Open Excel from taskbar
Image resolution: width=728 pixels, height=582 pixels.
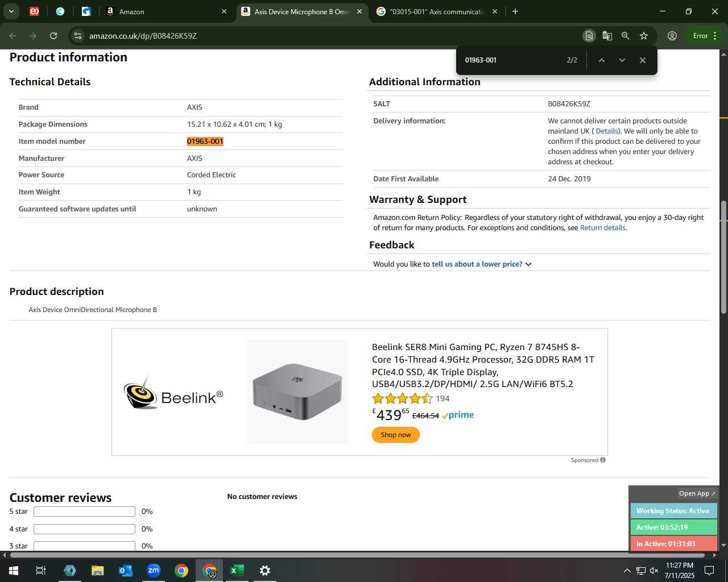click(237, 571)
